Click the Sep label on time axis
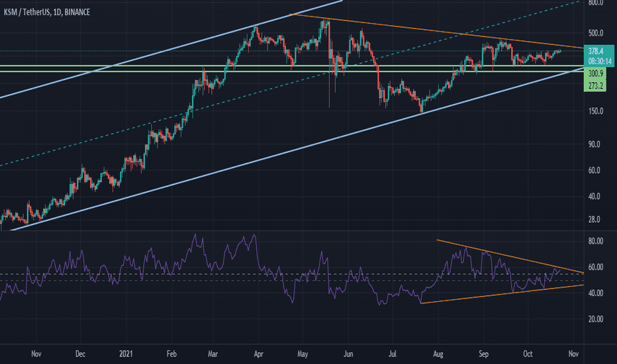Screen dimensions: 617x364 coord(484,354)
